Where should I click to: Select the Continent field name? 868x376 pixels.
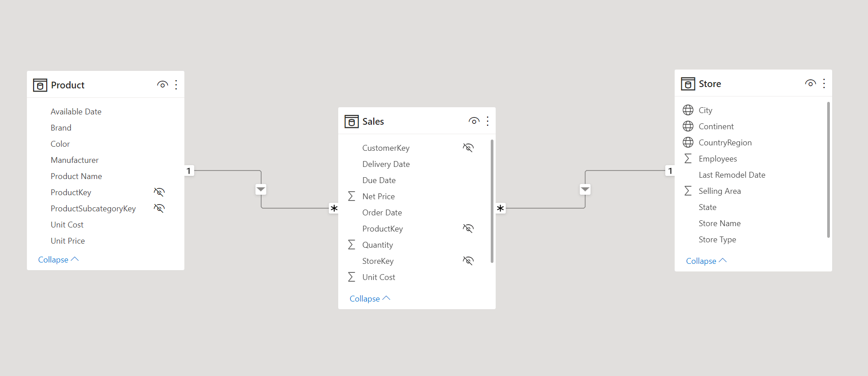coord(716,127)
